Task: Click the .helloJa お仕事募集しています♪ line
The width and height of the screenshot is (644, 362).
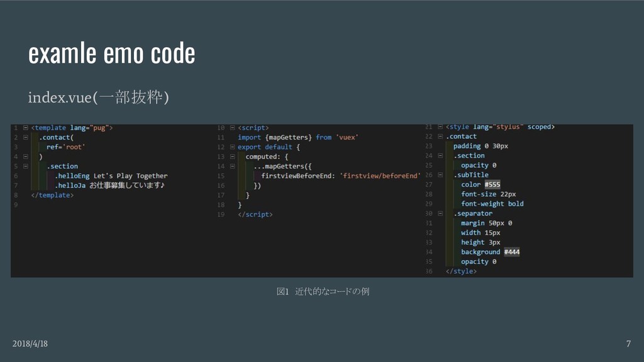Action: click(109, 185)
